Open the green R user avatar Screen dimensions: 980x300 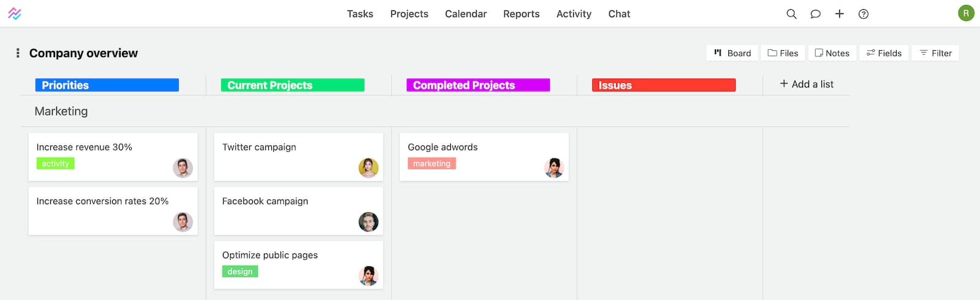tap(966, 13)
